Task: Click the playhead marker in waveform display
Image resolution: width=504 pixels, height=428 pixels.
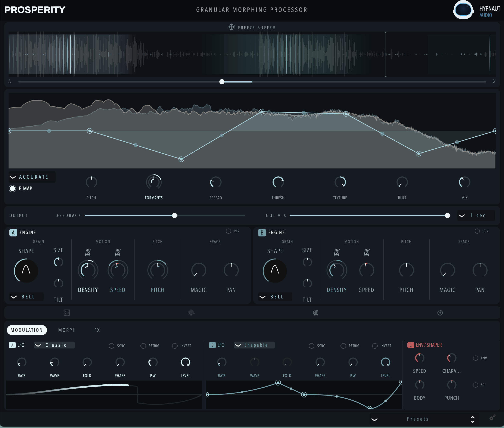Action: 386,54
